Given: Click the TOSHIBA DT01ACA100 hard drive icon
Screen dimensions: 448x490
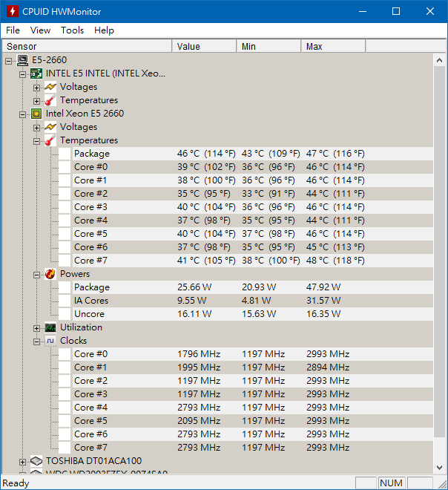Looking at the screenshot, I should pos(36,461).
